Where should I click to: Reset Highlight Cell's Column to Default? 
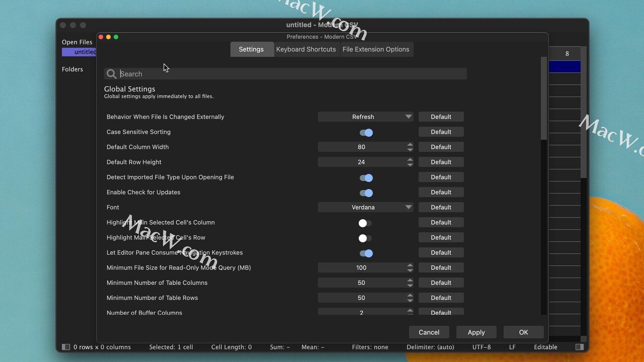[441, 222]
